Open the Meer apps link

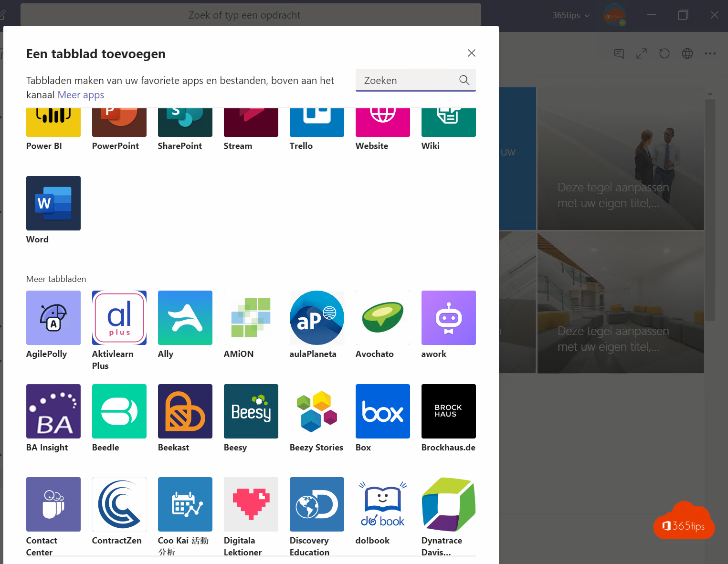[81, 95]
